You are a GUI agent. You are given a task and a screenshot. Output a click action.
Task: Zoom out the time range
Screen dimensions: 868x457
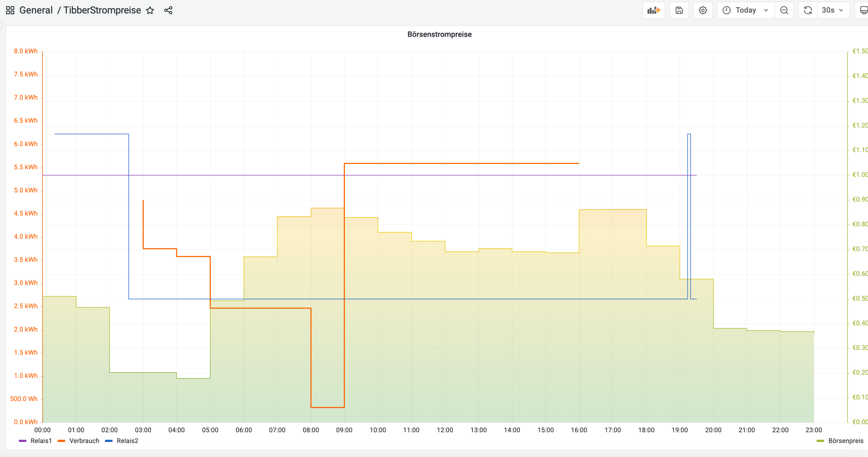[x=784, y=10]
